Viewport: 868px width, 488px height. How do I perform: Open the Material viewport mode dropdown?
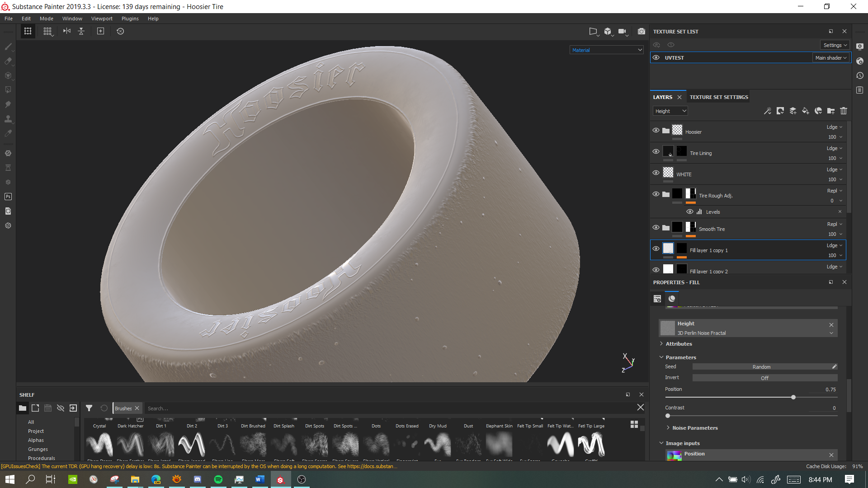coord(606,50)
